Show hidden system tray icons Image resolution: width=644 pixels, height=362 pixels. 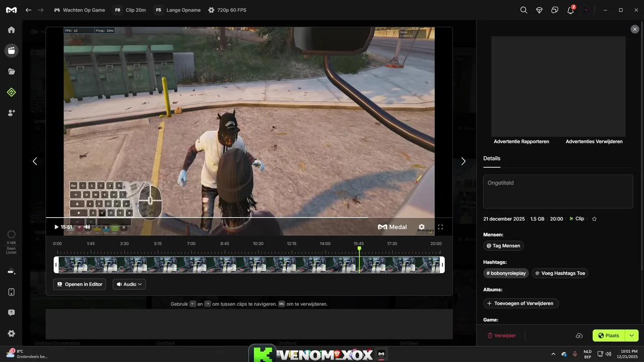tap(553, 354)
